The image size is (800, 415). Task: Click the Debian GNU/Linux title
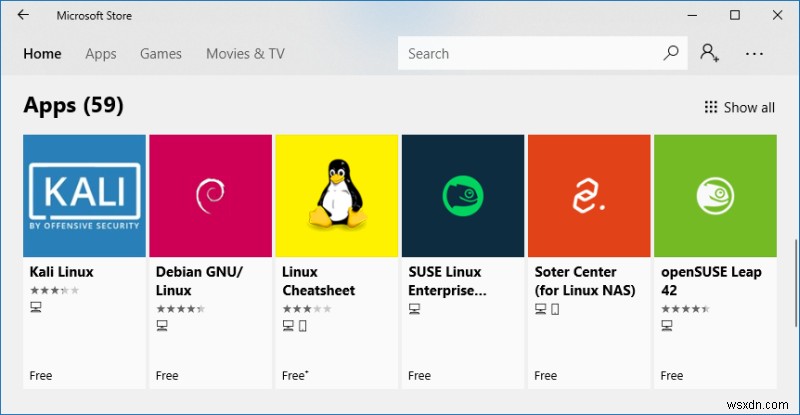click(199, 281)
